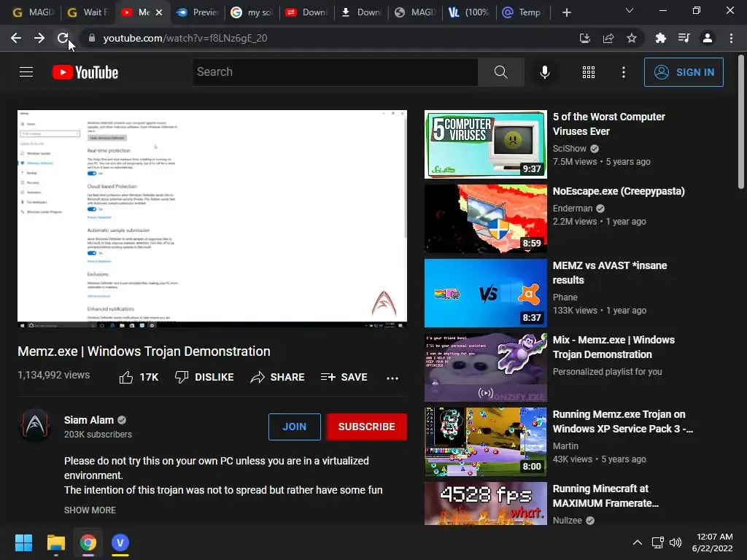
Task: Click share this page icon in address bar
Action: pyautogui.click(x=608, y=38)
